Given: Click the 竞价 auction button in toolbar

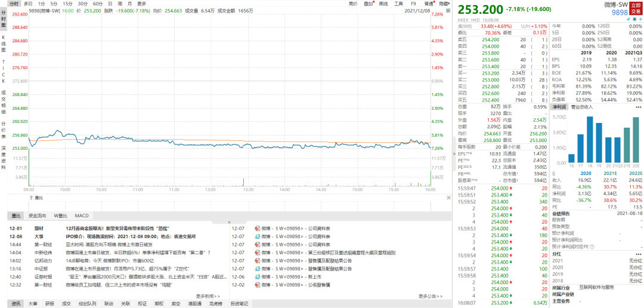Looking at the screenshot, I should click(x=353, y=4).
